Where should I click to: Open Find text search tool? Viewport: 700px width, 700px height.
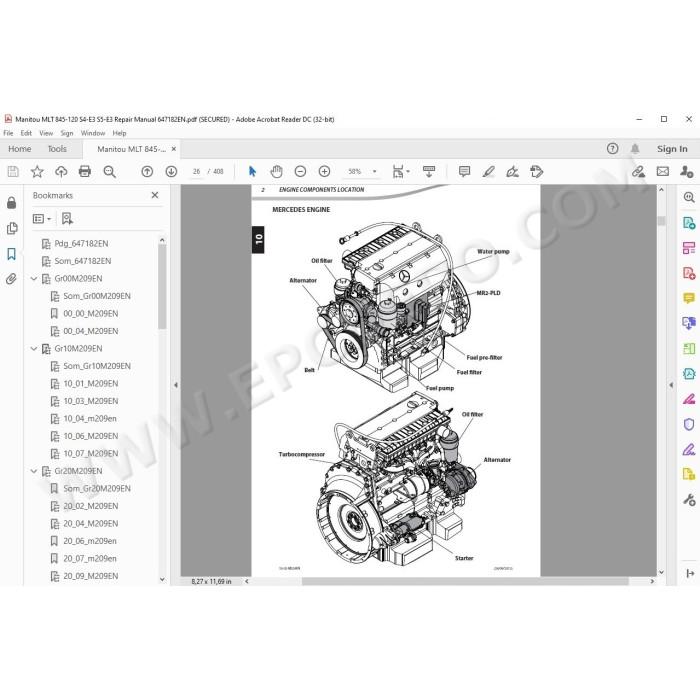pyautogui.click(x=109, y=171)
